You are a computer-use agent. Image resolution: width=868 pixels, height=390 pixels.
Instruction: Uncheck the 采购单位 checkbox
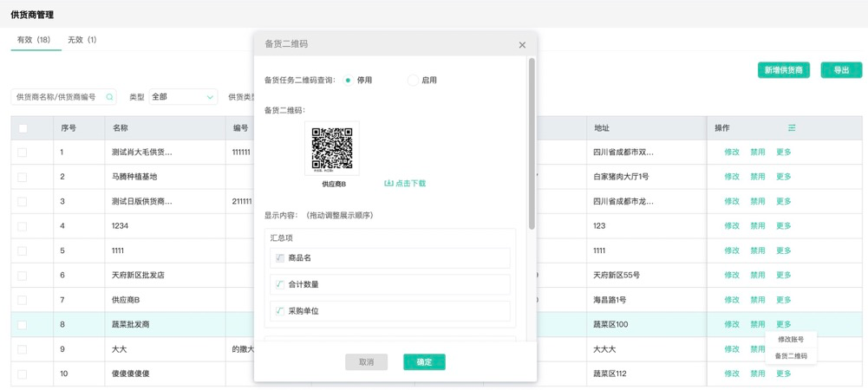pos(279,311)
